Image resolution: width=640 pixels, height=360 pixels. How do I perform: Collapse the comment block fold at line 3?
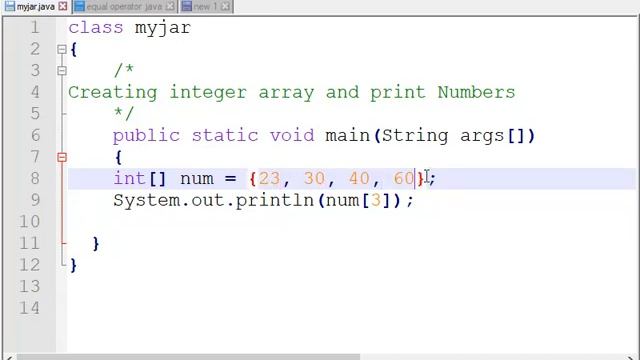[62, 71]
